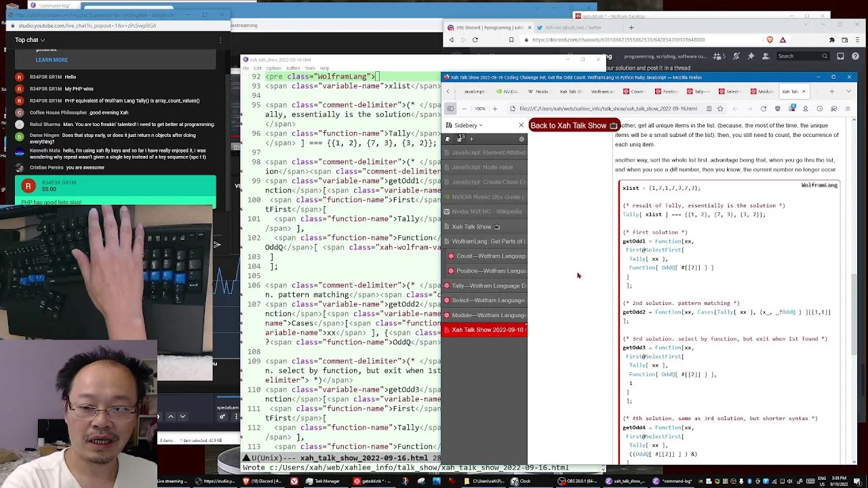Open Discord help question mark icon
The width and height of the screenshot is (868, 488).
pos(856,56)
